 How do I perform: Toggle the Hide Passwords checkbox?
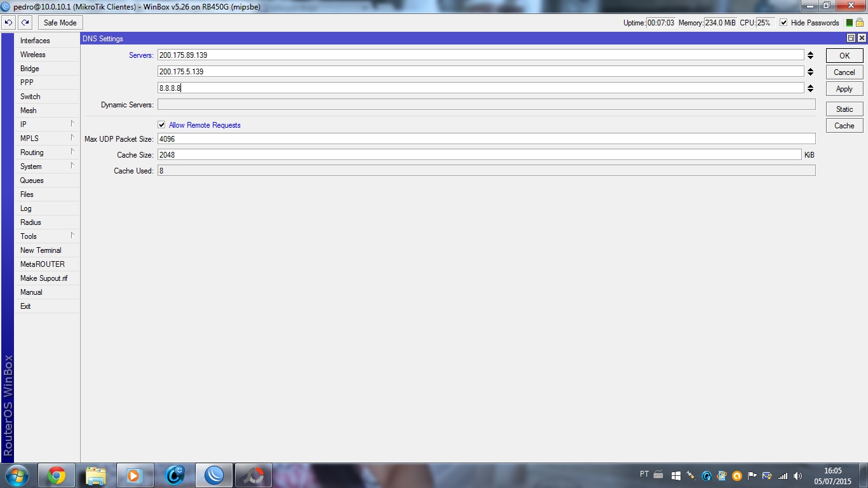(x=783, y=23)
